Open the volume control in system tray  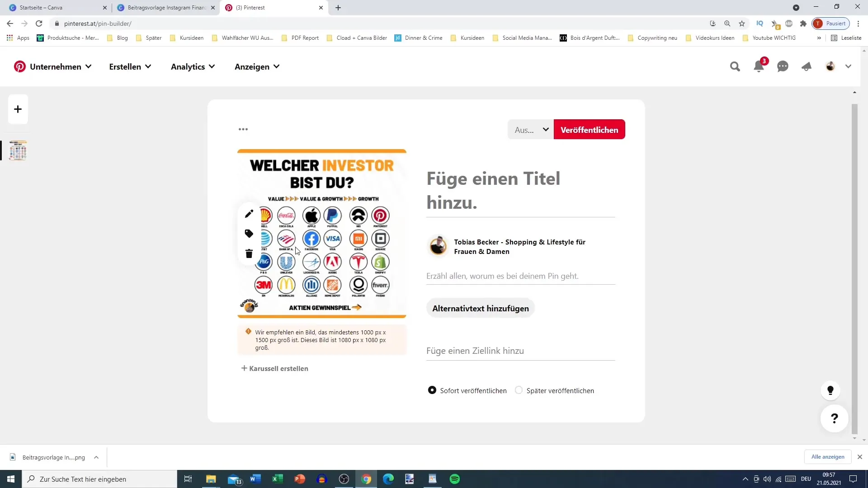coord(767,479)
